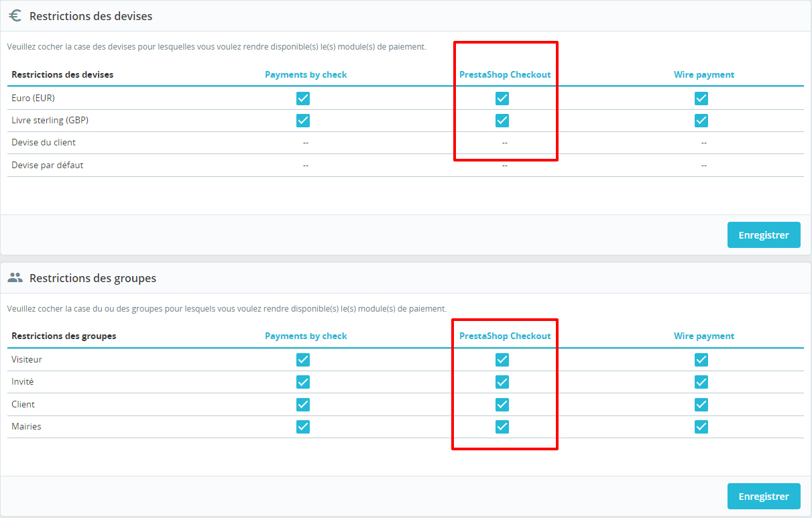Uncheck Mairies for Payments by check
Viewport: 812px width, 518px height.
tap(303, 427)
